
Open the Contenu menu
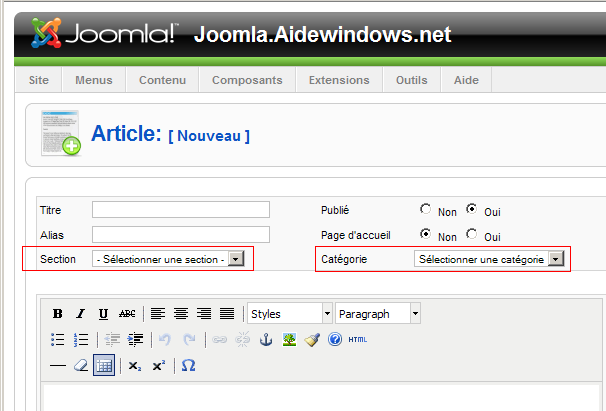[x=162, y=80]
